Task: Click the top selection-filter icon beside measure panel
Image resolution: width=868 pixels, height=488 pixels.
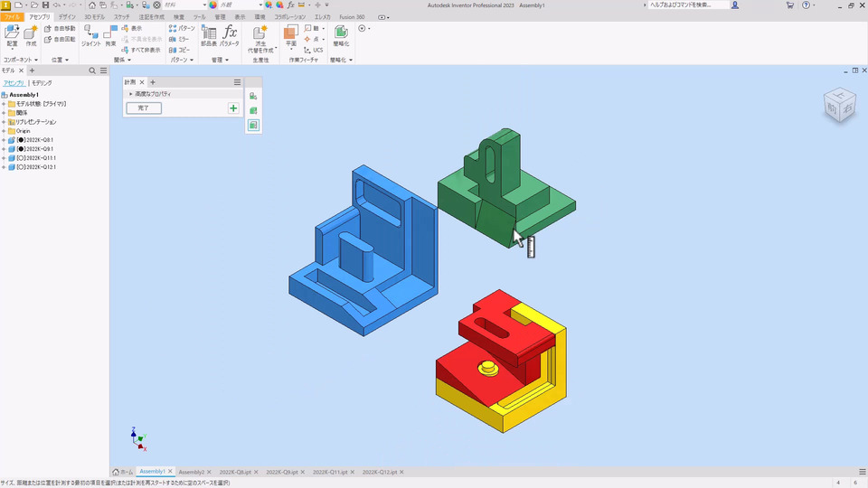Action: coord(253,97)
